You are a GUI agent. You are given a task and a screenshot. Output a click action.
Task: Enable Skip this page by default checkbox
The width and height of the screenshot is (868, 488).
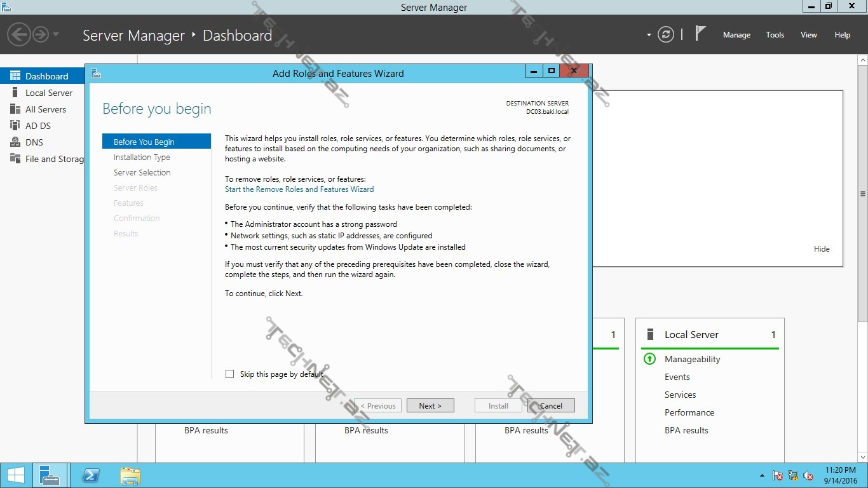(x=230, y=374)
